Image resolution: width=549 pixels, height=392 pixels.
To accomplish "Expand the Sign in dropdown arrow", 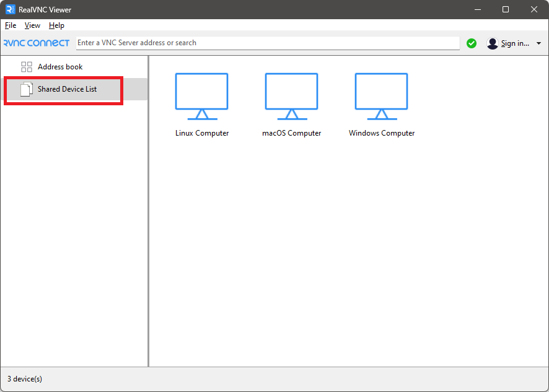I will pyautogui.click(x=539, y=43).
